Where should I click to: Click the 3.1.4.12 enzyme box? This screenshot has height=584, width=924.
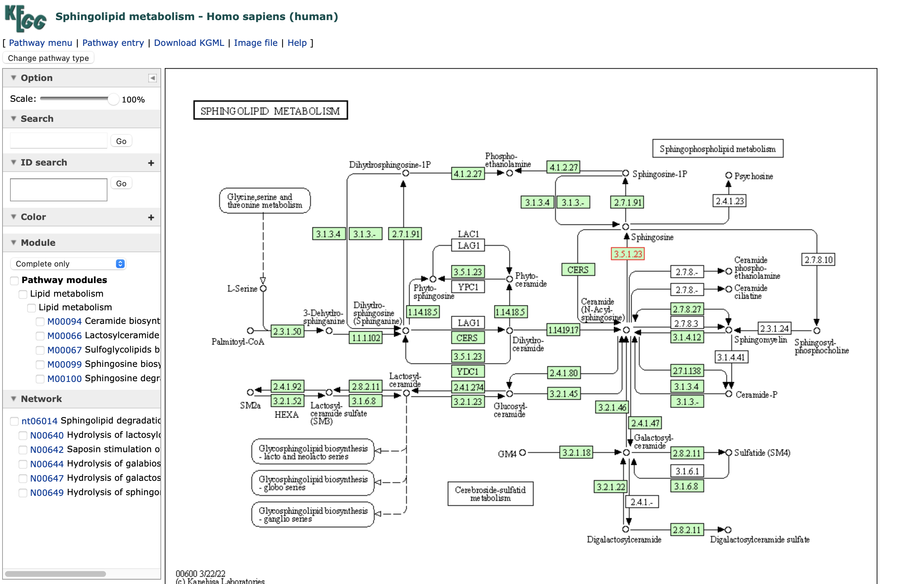click(687, 337)
